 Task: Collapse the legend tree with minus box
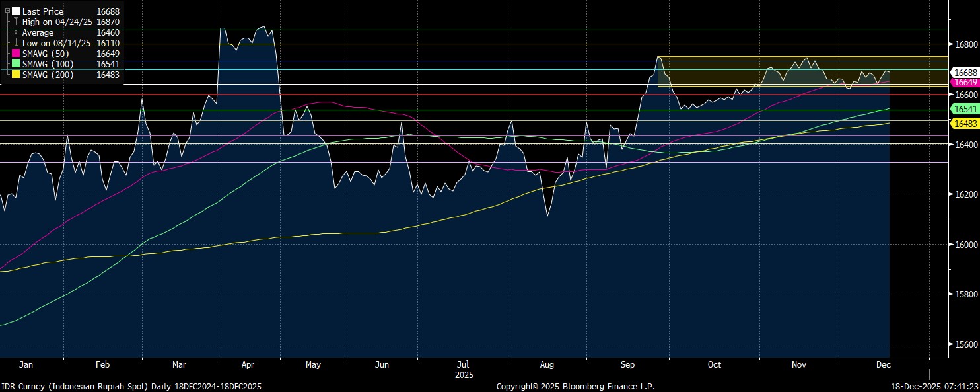(7, 11)
